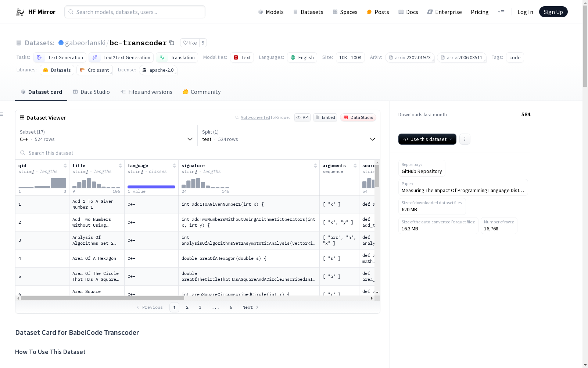Go to Models in top navigation

(x=271, y=12)
